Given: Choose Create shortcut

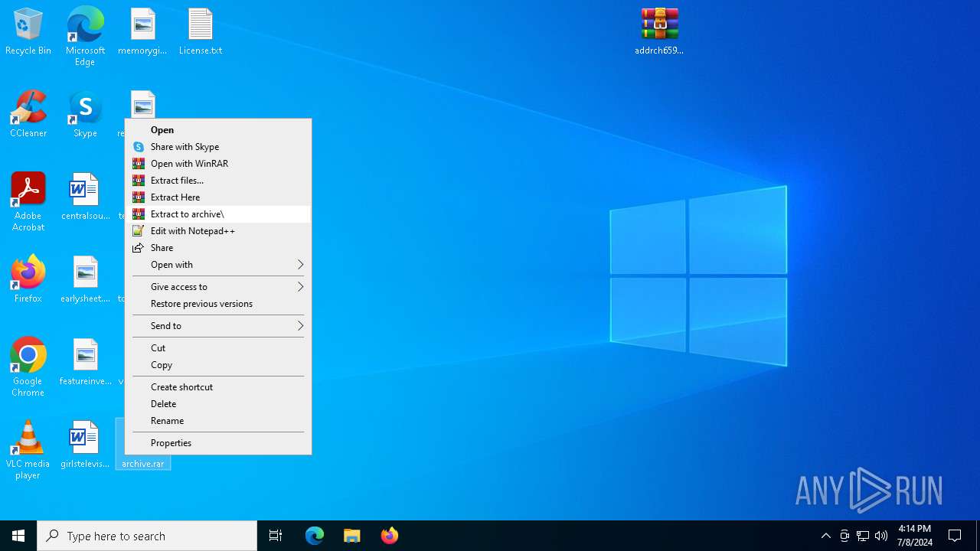Looking at the screenshot, I should click(218, 387).
